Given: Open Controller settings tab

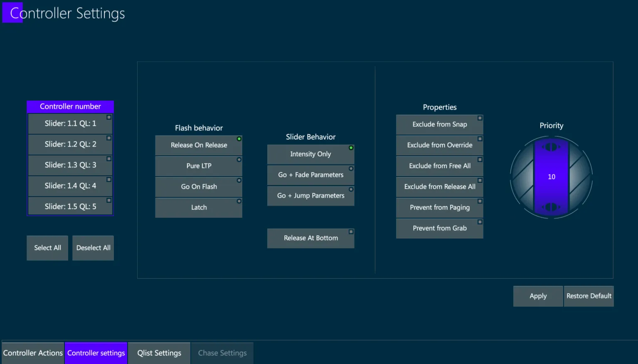Looking at the screenshot, I should (x=96, y=353).
